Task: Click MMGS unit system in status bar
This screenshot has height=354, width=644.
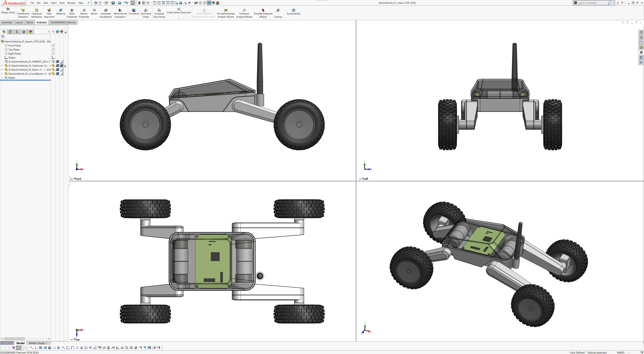Action: pyautogui.click(x=621, y=352)
